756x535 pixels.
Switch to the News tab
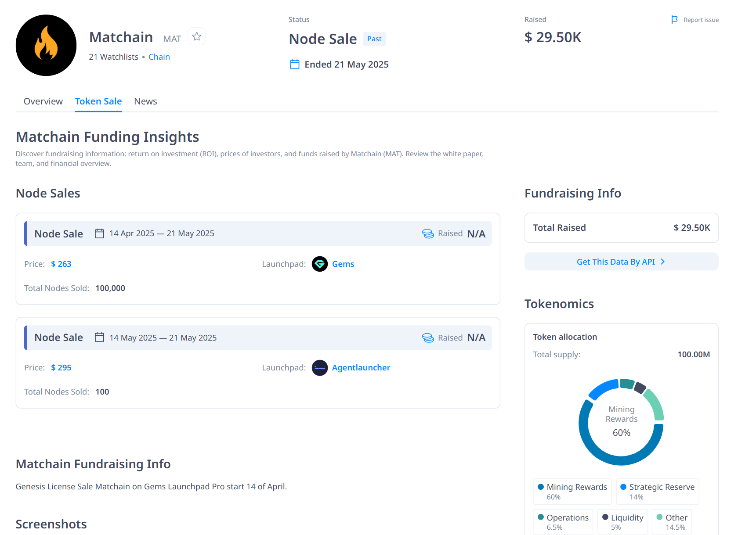(x=145, y=101)
